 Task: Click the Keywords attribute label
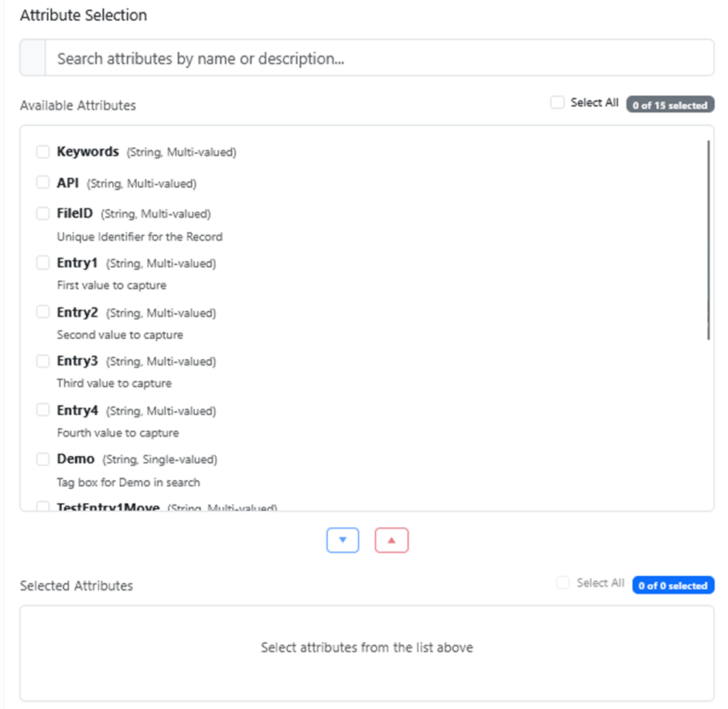coord(87,152)
